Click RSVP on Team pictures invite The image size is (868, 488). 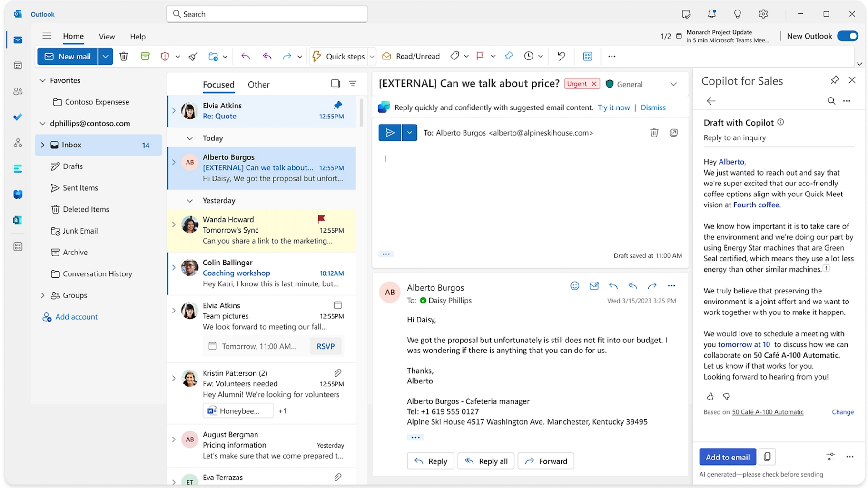coord(325,346)
